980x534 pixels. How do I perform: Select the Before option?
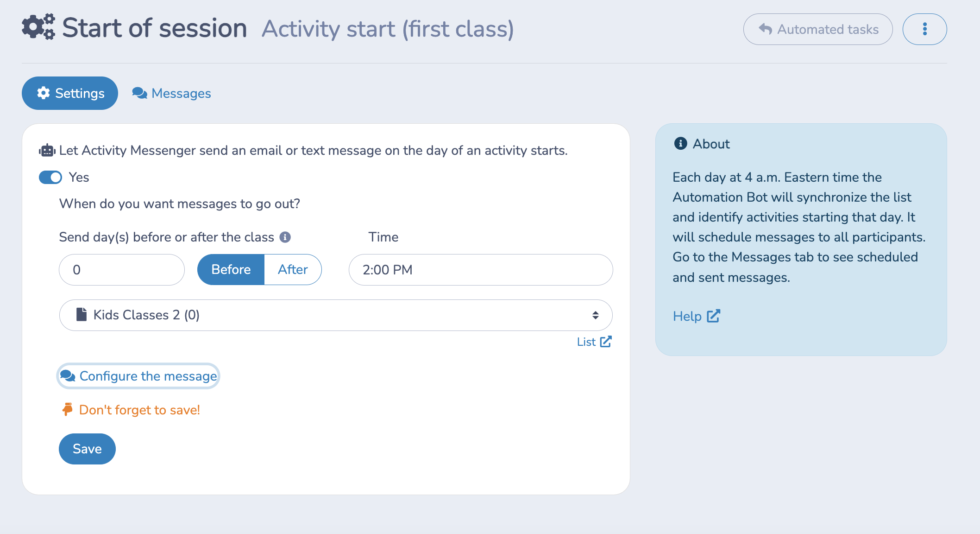click(231, 270)
